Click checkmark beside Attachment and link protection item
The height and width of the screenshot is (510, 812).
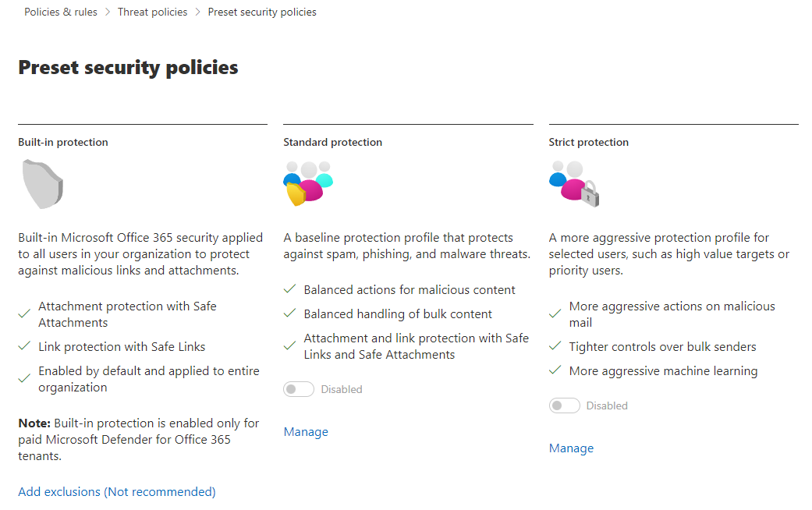click(289, 345)
